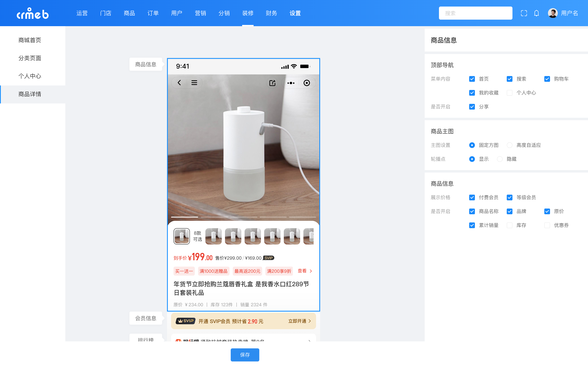588x368 pixels.
Task: Select 隐藏 for carousel dots
Action: coord(500,159)
